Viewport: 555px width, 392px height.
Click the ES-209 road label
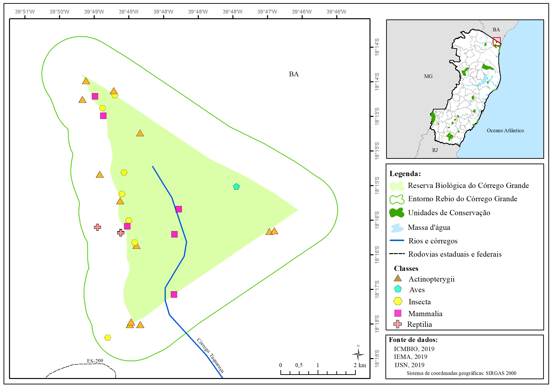[95, 361]
